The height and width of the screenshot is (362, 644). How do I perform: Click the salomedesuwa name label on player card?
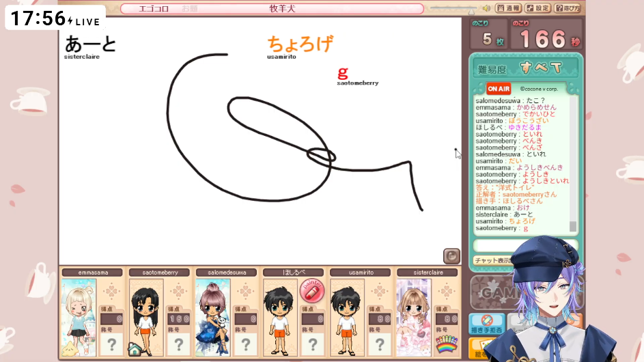[227, 273]
